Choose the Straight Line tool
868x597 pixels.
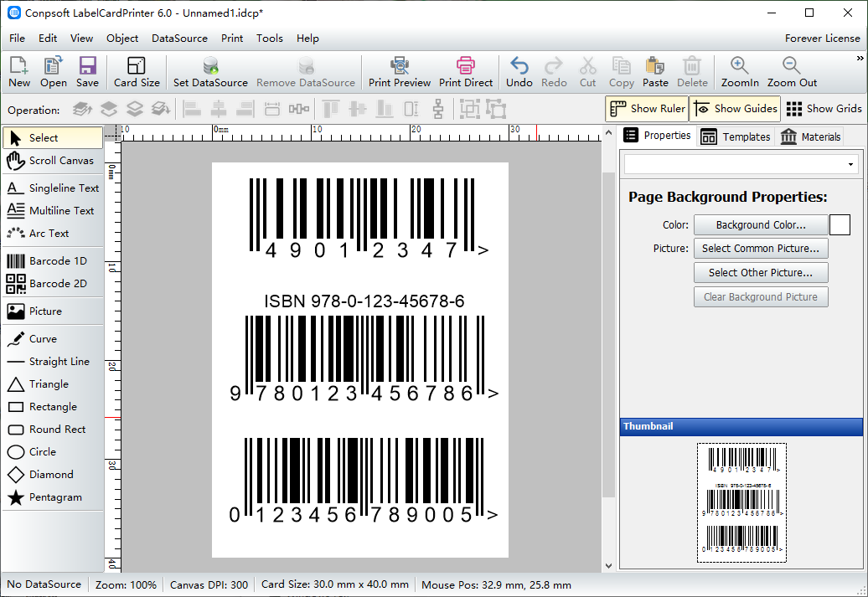tap(53, 362)
